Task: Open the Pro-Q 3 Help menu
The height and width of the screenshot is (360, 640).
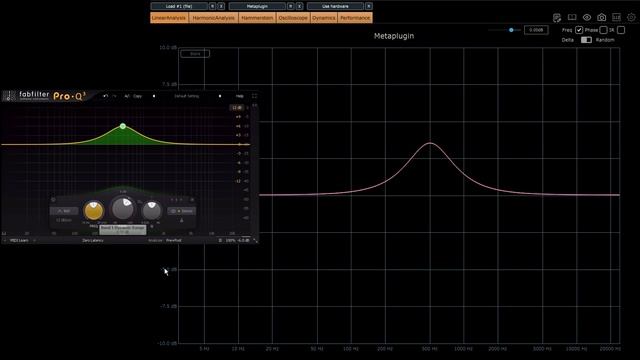Action: click(240, 96)
